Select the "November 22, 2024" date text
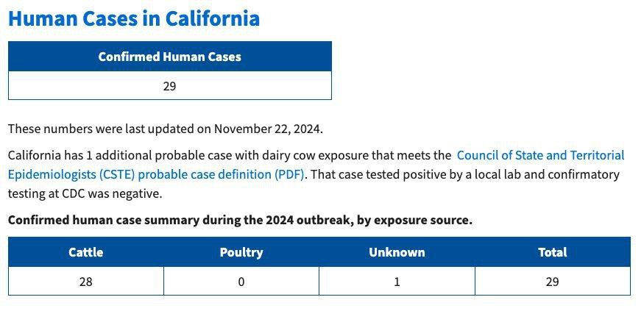 [x=268, y=129]
